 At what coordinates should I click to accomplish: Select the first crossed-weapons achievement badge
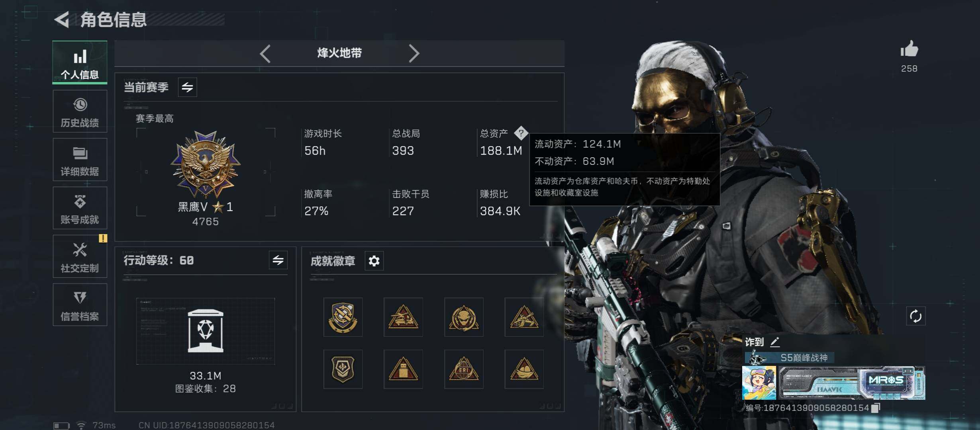[343, 317]
